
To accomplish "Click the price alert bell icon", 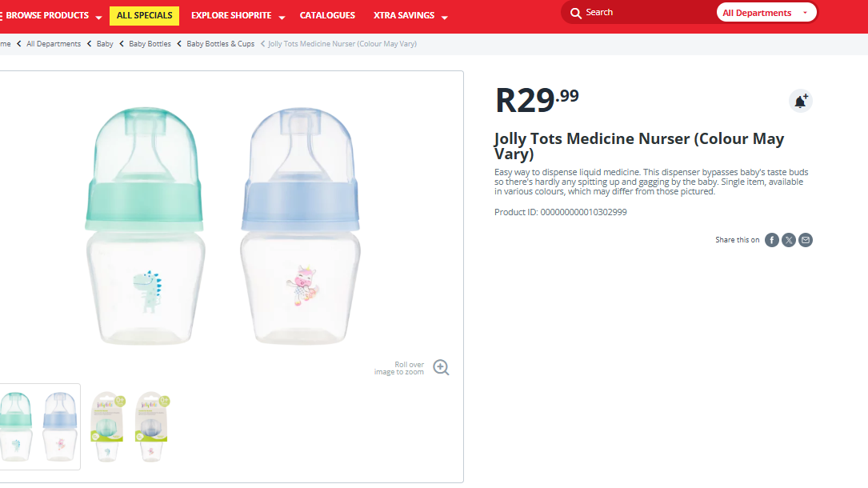I will [x=800, y=101].
